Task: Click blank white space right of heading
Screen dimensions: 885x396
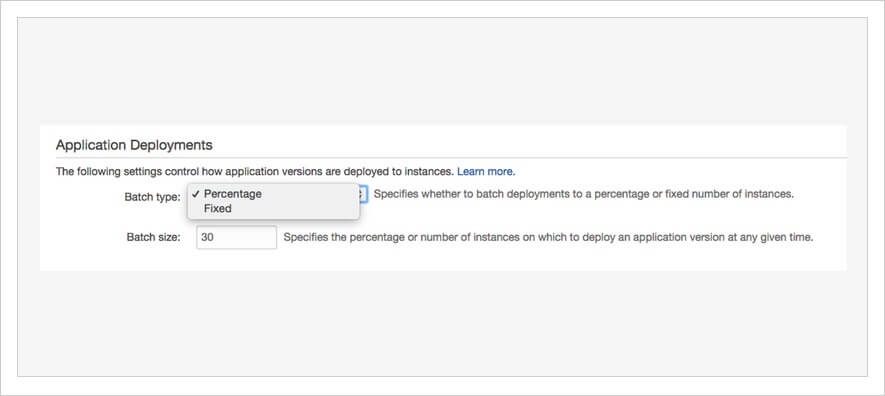Action: (x=529, y=145)
